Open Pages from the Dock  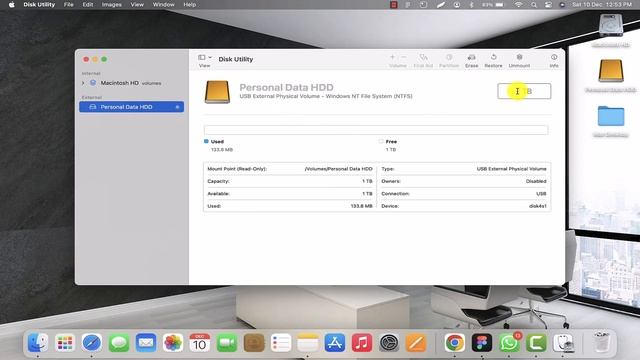pyautogui.click(x=416, y=342)
